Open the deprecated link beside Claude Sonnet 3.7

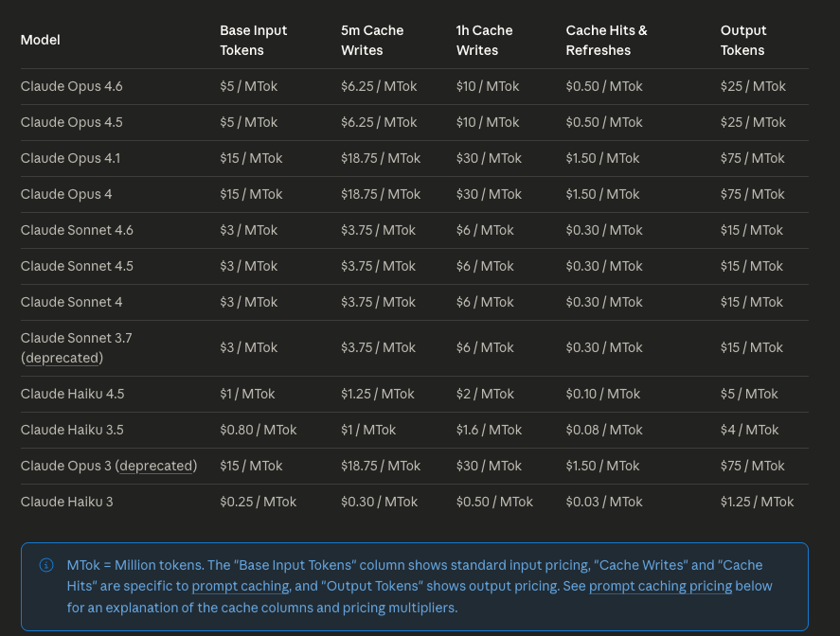coord(63,358)
